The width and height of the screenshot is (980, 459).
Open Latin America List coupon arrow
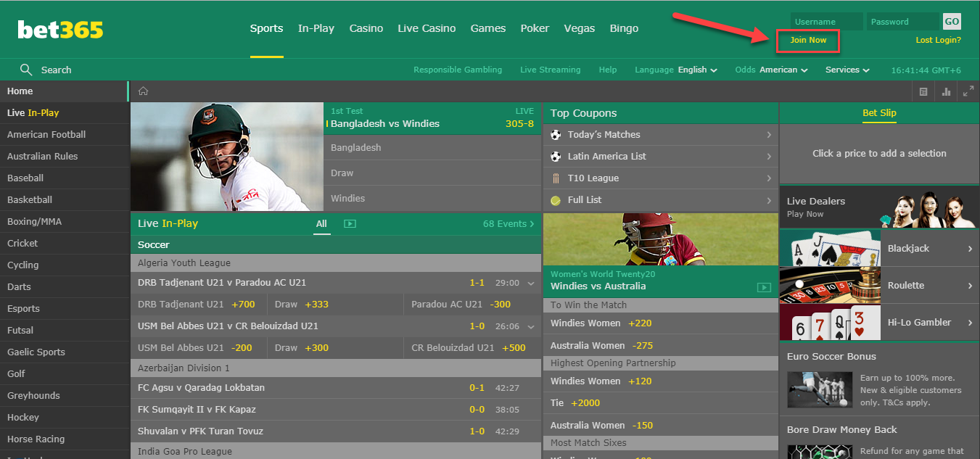769,157
